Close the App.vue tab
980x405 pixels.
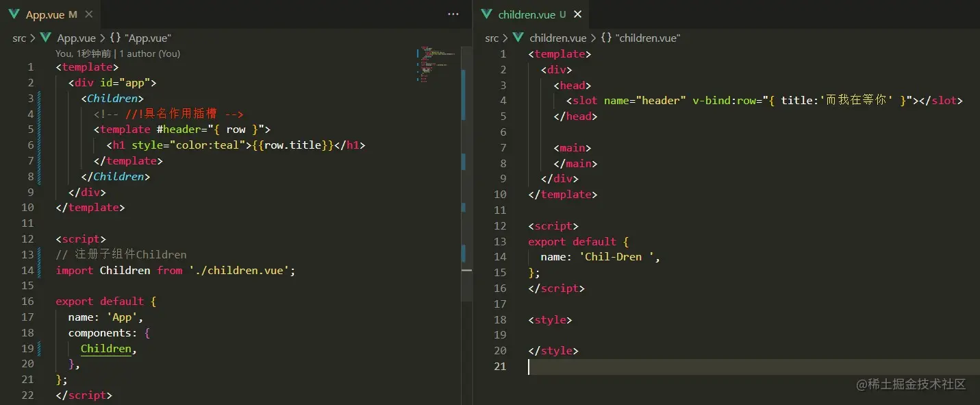point(90,14)
